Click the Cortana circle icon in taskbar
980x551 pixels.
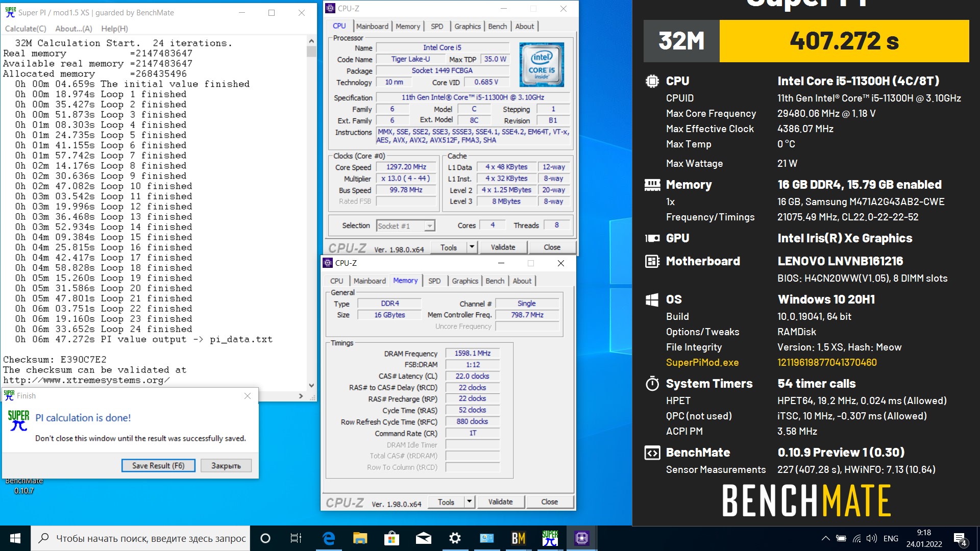tap(265, 538)
